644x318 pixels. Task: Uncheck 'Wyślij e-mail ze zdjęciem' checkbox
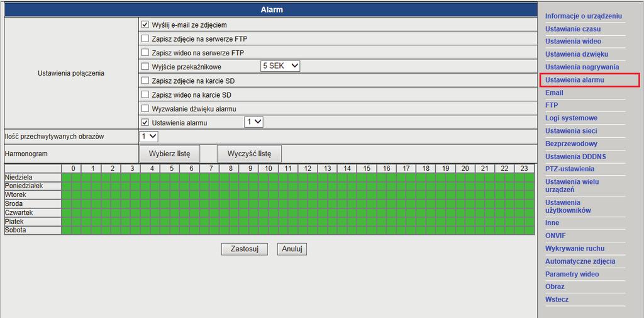pyautogui.click(x=145, y=25)
